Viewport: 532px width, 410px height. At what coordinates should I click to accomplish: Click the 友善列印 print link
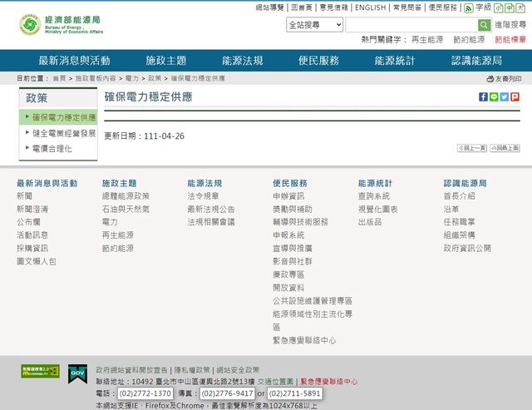tap(504, 78)
